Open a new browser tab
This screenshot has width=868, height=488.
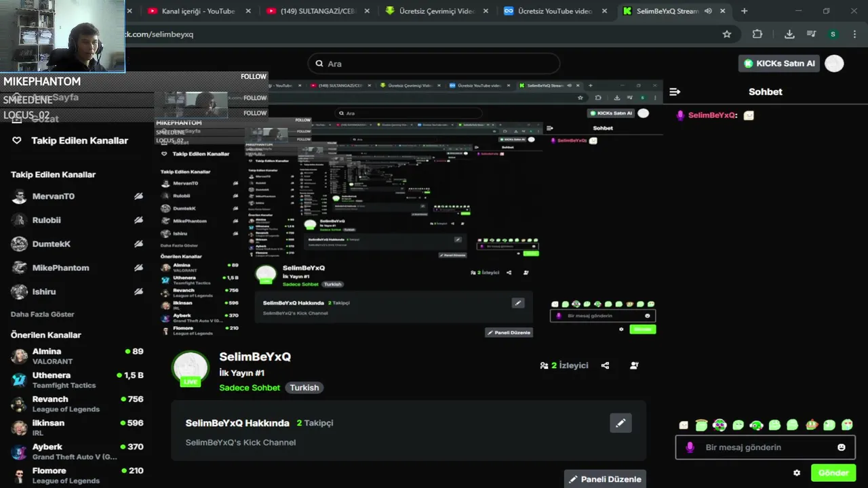tap(744, 11)
